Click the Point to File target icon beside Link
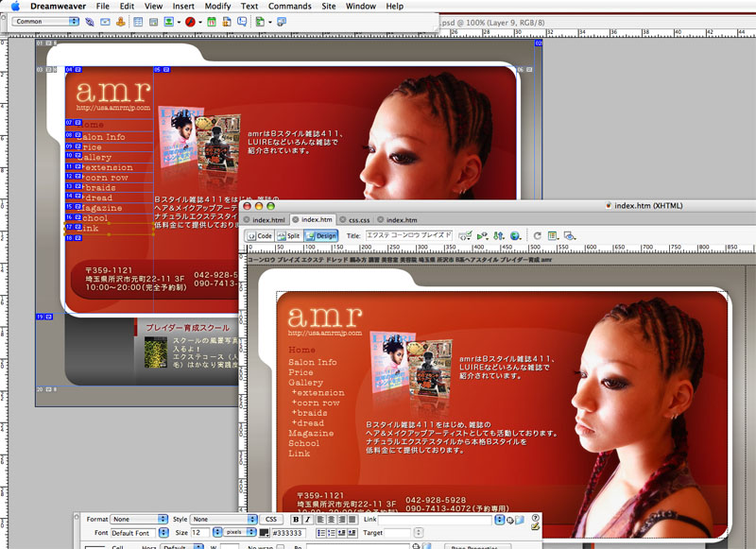 coord(510,520)
